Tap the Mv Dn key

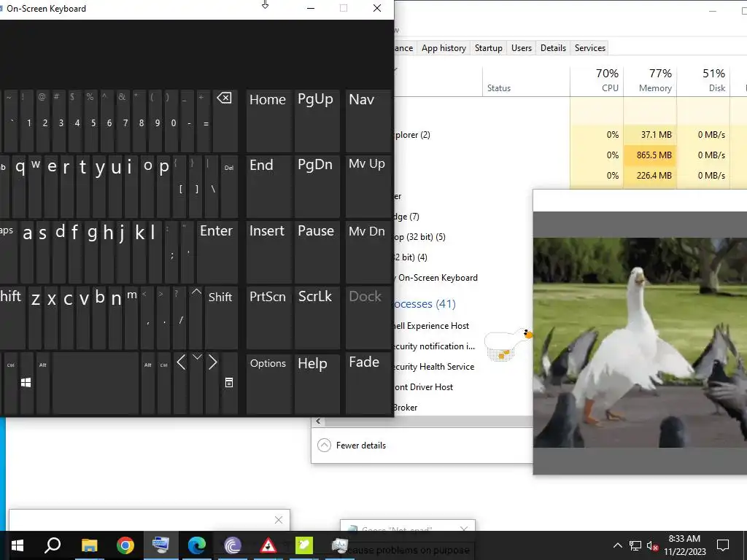368,252
